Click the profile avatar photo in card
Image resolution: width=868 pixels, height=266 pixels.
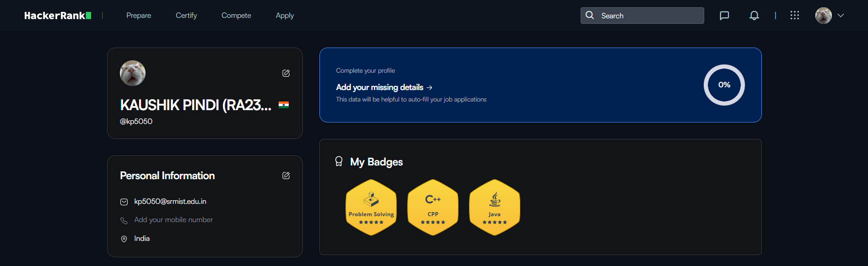pyautogui.click(x=133, y=73)
